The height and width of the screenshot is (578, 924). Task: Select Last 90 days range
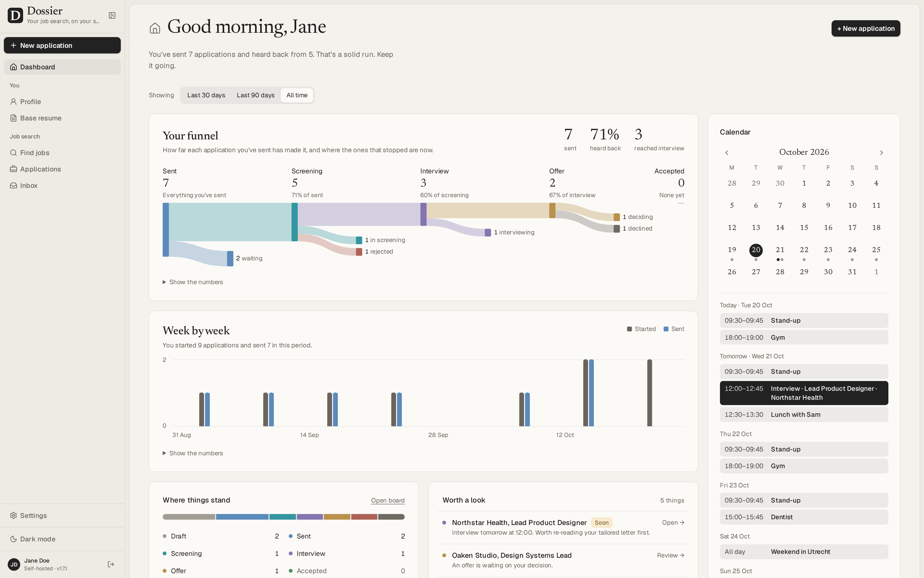[255, 95]
